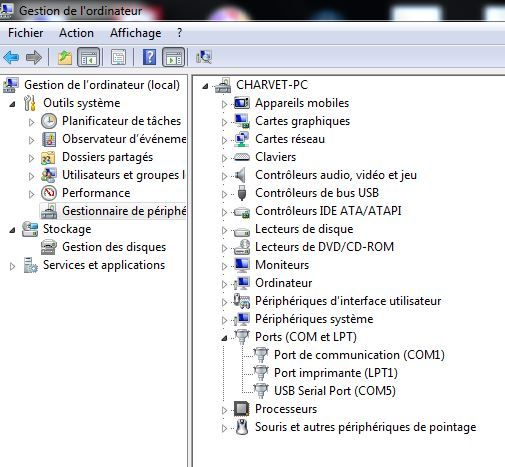This screenshot has width=505, height=467.
Task: Select Périphériques d'interface utilisateur label
Action: (348, 301)
